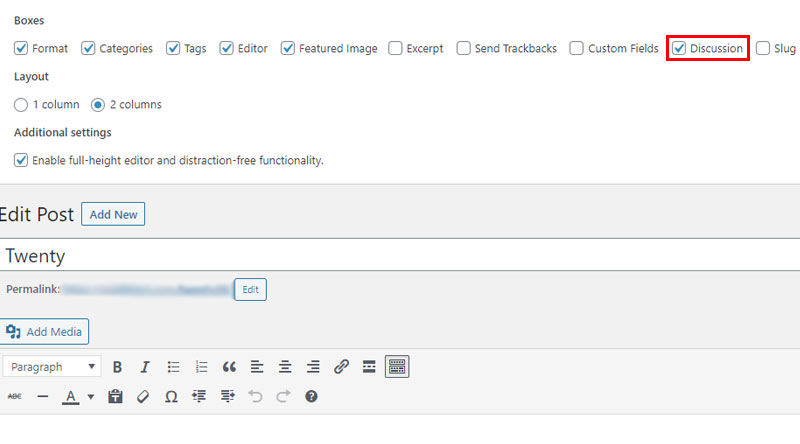Decrease paragraph indent

(x=199, y=397)
